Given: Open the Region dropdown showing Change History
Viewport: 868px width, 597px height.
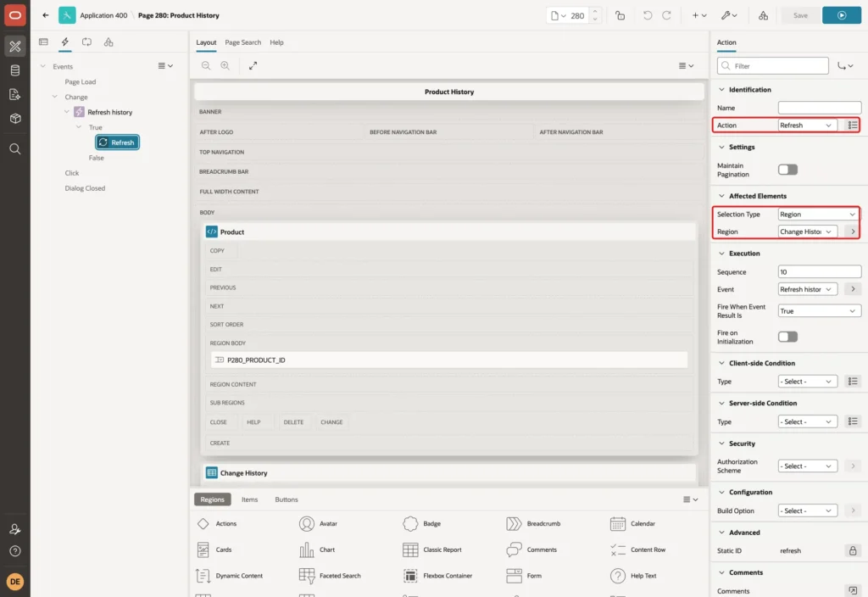Looking at the screenshot, I should (x=807, y=232).
